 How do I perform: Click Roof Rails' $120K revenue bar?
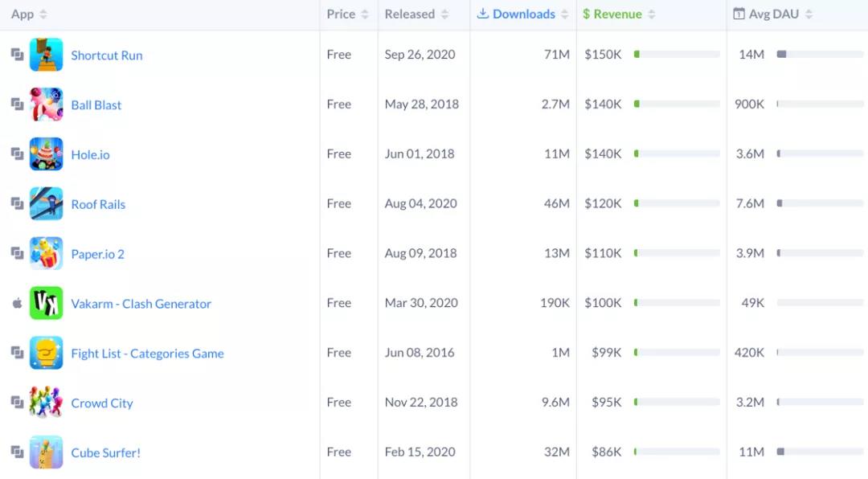pos(677,203)
